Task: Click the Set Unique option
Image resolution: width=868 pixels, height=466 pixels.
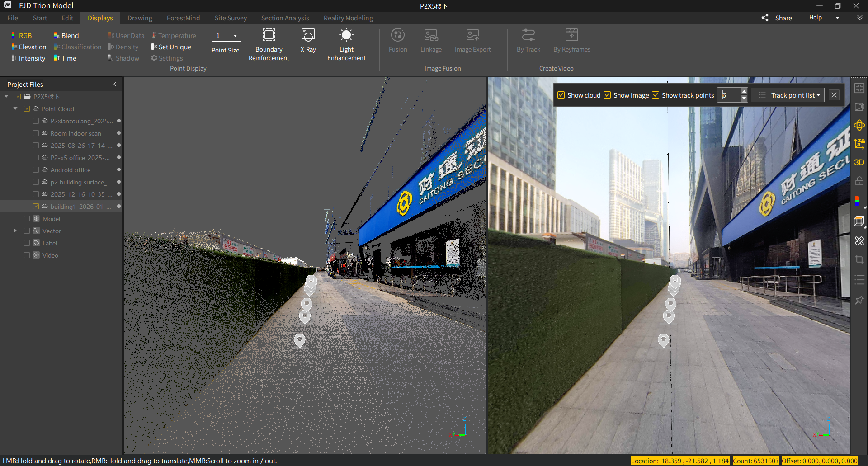Action: [x=171, y=47]
